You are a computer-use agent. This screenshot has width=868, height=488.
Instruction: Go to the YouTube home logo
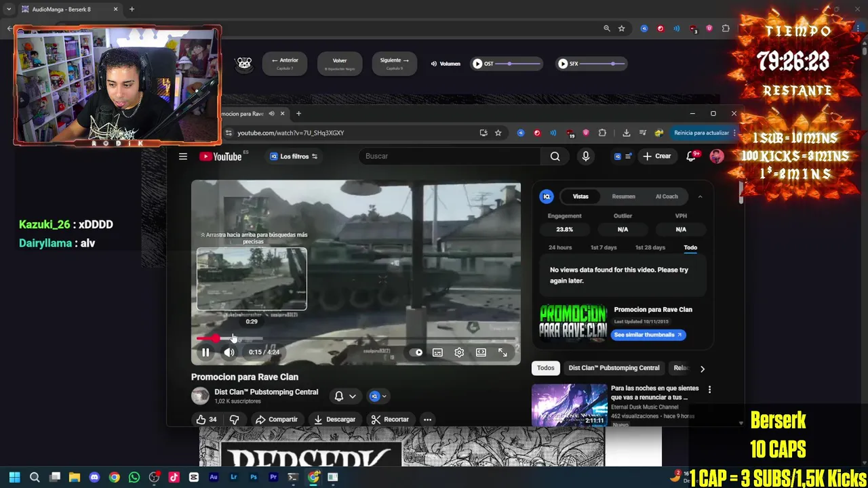(220, 157)
